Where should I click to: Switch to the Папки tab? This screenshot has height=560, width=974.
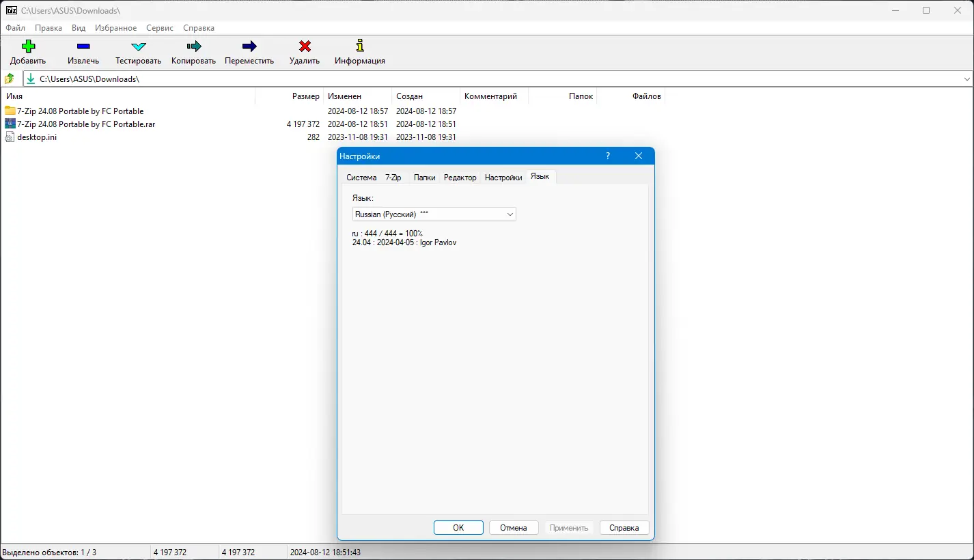click(x=424, y=178)
